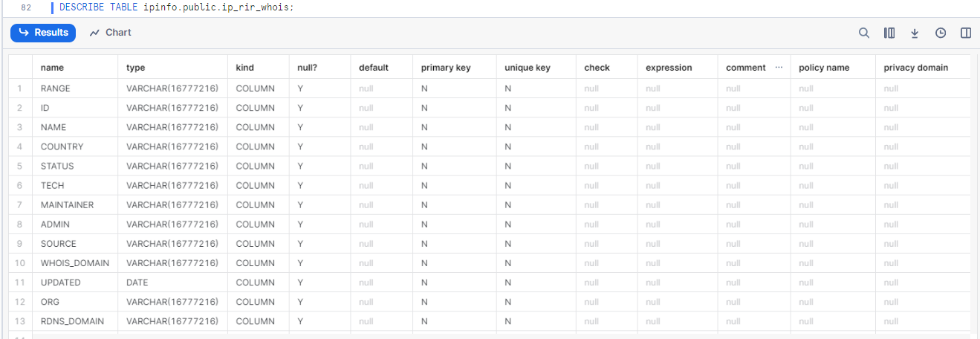
Task: Select the RANGE name cell
Action: (75, 88)
